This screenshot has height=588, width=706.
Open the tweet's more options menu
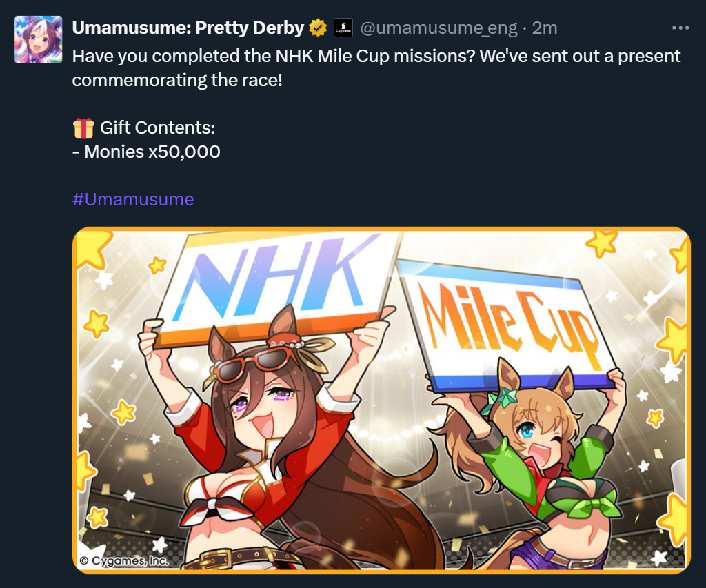pyautogui.click(x=680, y=28)
